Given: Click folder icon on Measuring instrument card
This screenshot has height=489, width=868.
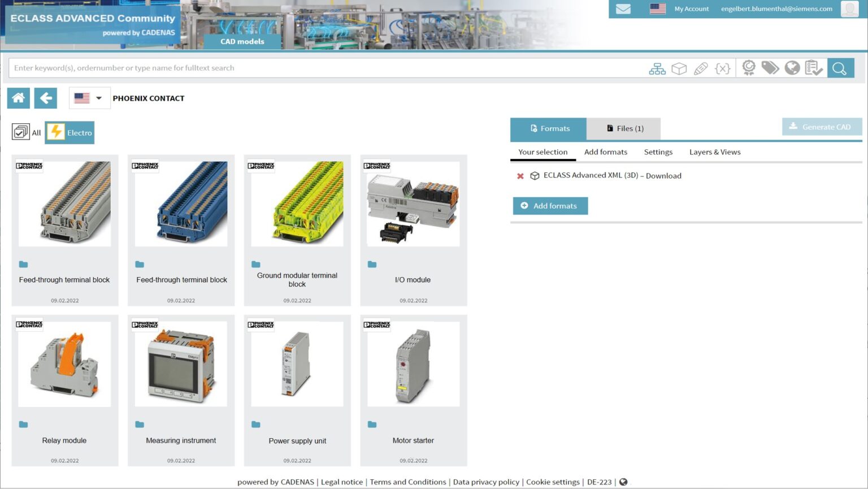Looking at the screenshot, I should (140, 424).
